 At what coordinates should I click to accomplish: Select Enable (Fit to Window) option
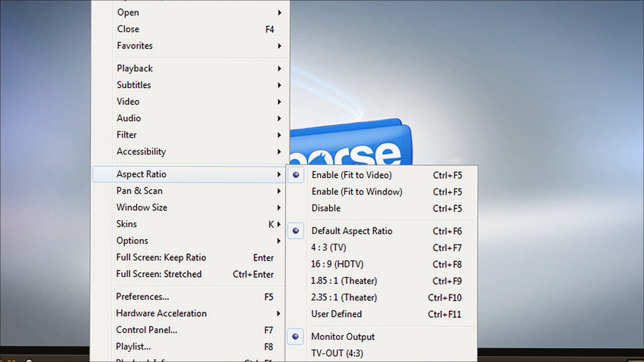click(x=382, y=192)
